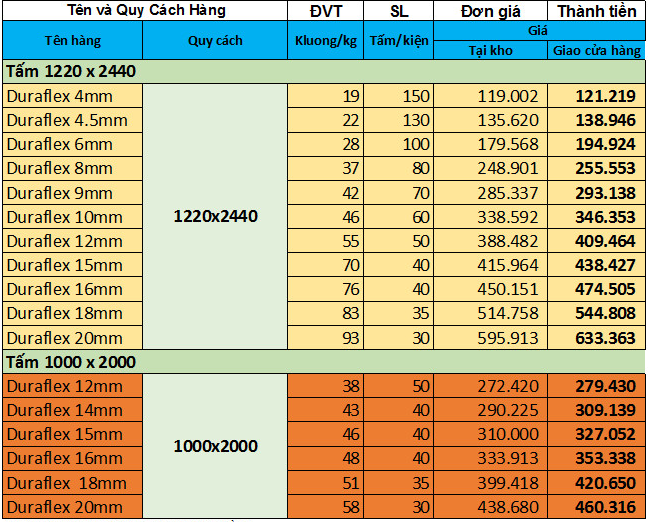Click price cell 415.964
Viewport: 648px width, 522px height.
click(x=491, y=265)
